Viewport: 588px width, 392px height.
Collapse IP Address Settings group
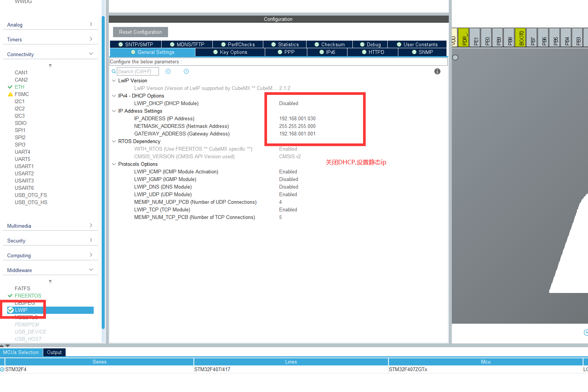(x=114, y=111)
